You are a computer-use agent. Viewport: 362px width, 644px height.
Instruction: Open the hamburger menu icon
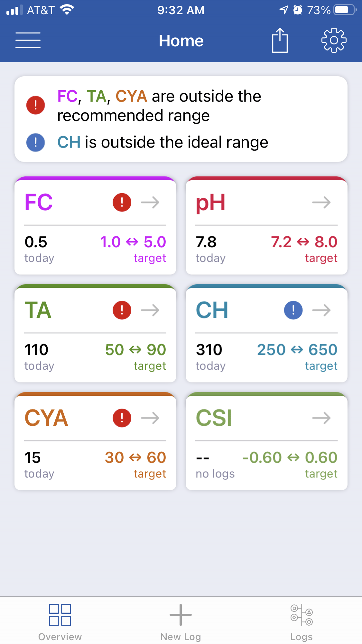coord(28,40)
